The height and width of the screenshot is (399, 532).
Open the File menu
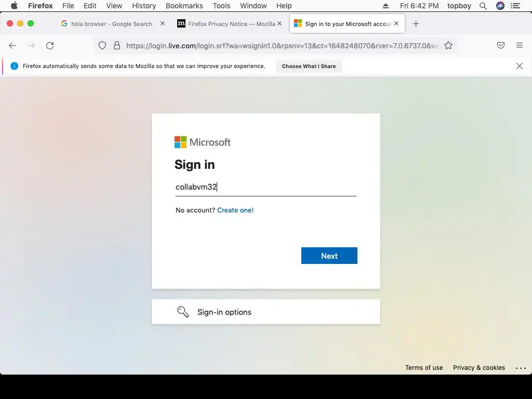coord(68,6)
